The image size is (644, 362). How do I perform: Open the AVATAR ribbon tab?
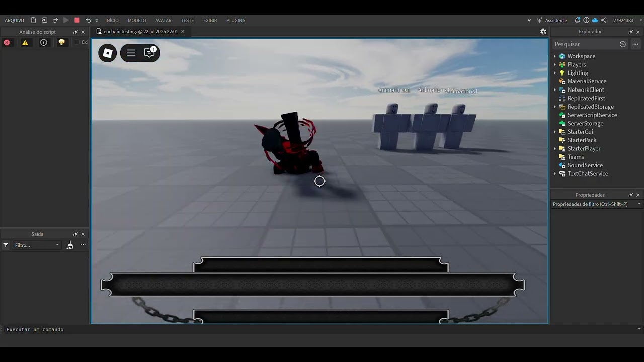164,20
